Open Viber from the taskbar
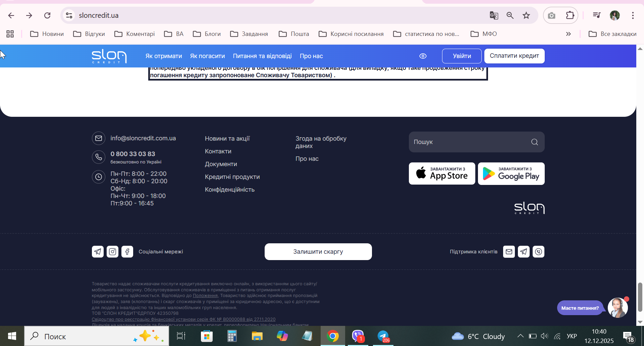 pos(358,336)
